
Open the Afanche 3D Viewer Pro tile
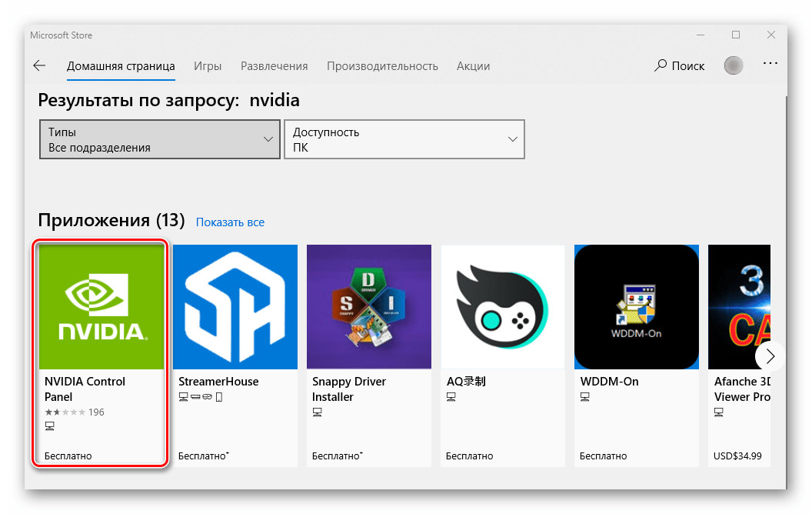tap(739, 307)
